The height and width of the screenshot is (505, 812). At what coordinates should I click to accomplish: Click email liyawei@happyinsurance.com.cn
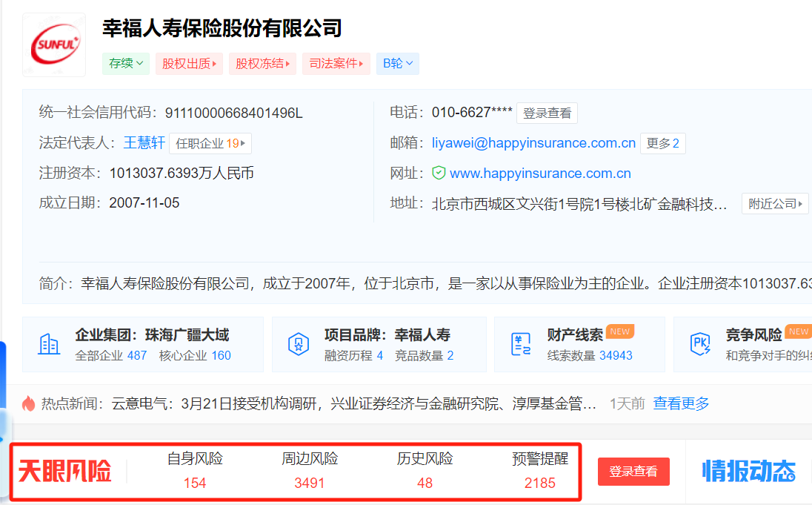533,143
